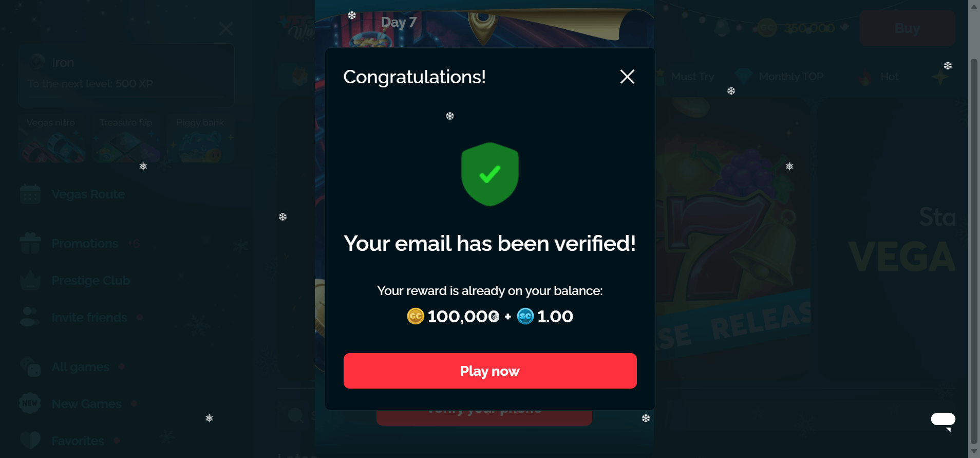Image resolution: width=980 pixels, height=458 pixels.
Task: Click the green verified shield icon
Action: [490, 174]
